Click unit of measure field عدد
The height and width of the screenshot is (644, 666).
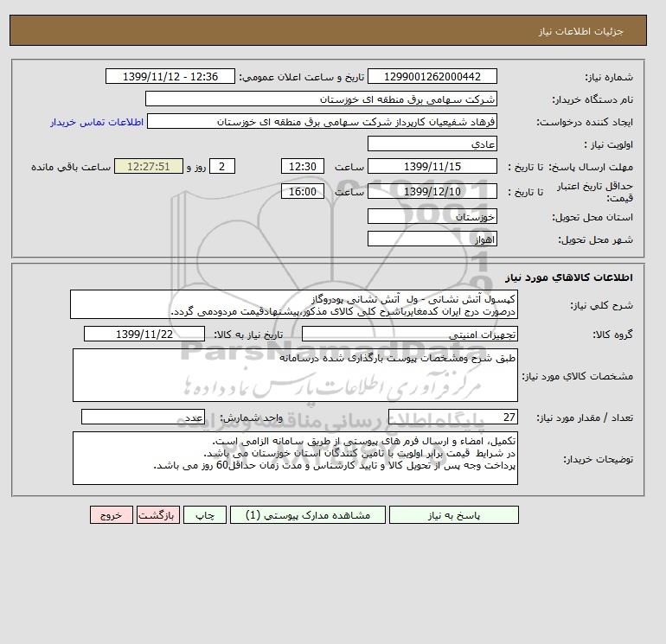tap(143, 417)
